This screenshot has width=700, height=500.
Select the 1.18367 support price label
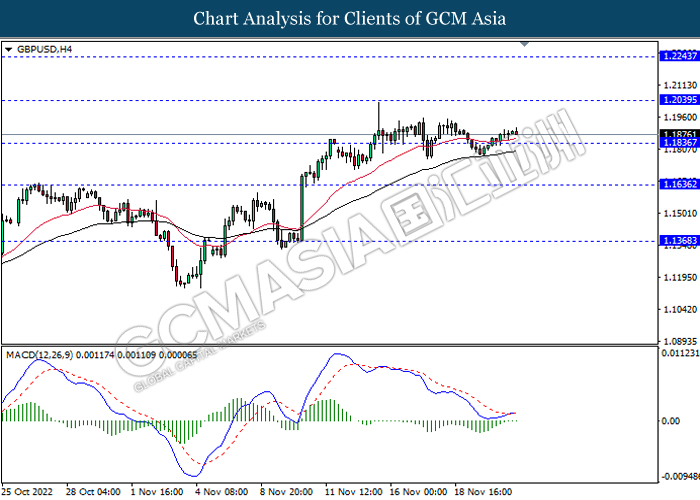tap(679, 142)
